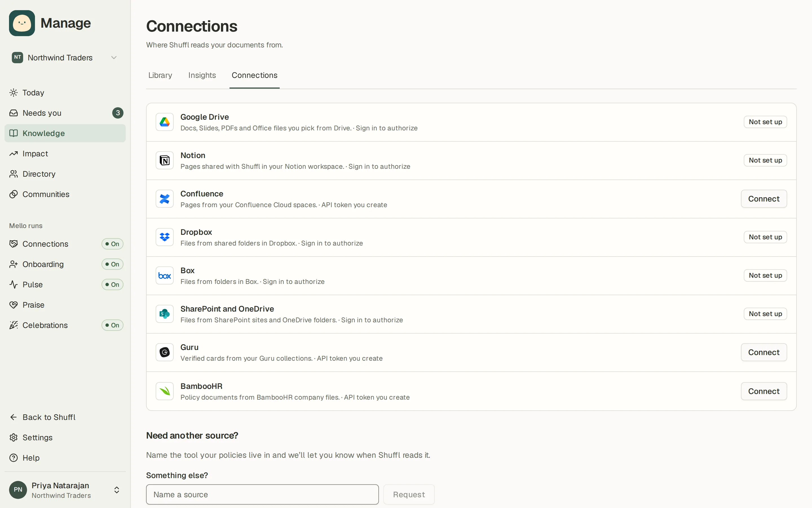This screenshot has height=508, width=812.
Task: Click the Confluence logo icon
Action: click(164, 199)
